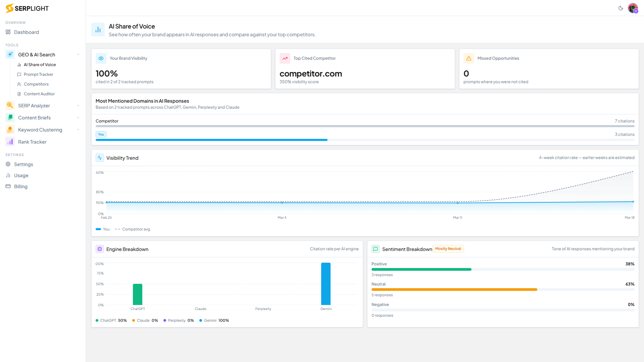Click the Content Briefs green icon

(10, 118)
